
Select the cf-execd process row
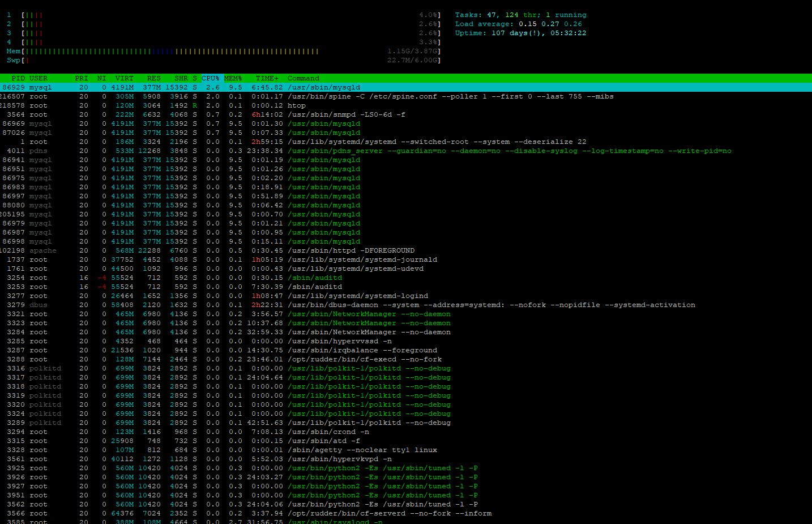pos(406,359)
